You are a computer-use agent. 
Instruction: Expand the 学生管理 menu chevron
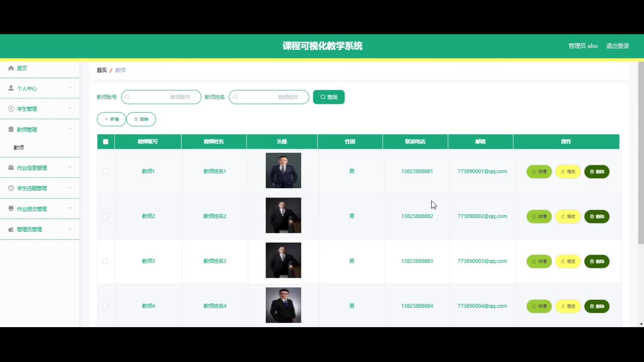click(70, 108)
